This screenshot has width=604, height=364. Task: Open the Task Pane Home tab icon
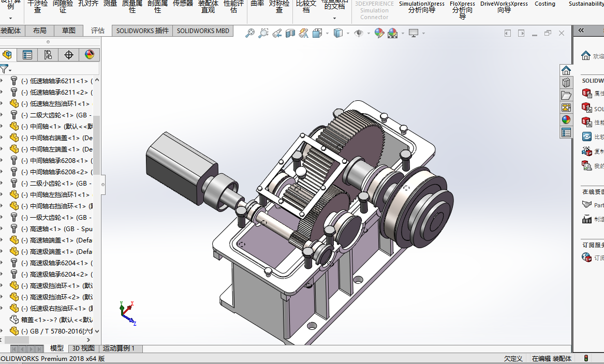point(566,70)
